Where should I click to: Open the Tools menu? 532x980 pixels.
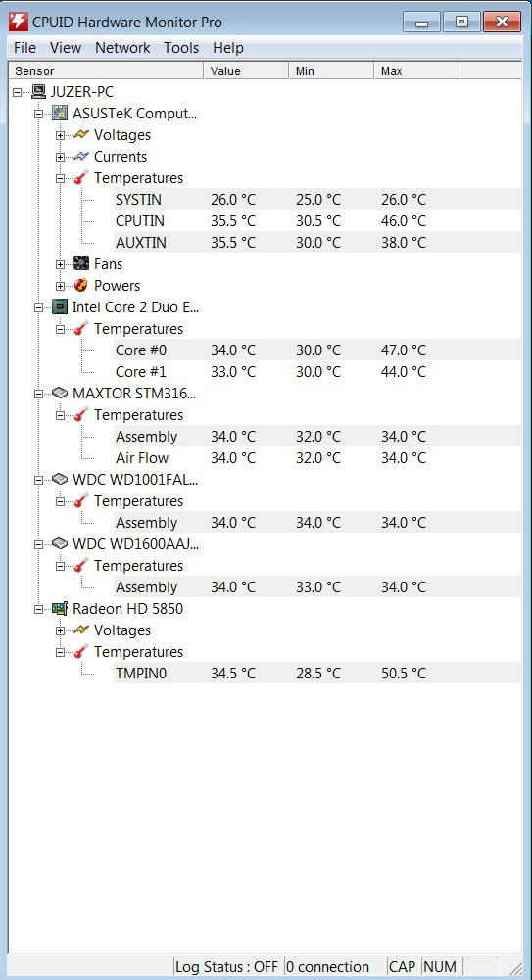(x=181, y=48)
